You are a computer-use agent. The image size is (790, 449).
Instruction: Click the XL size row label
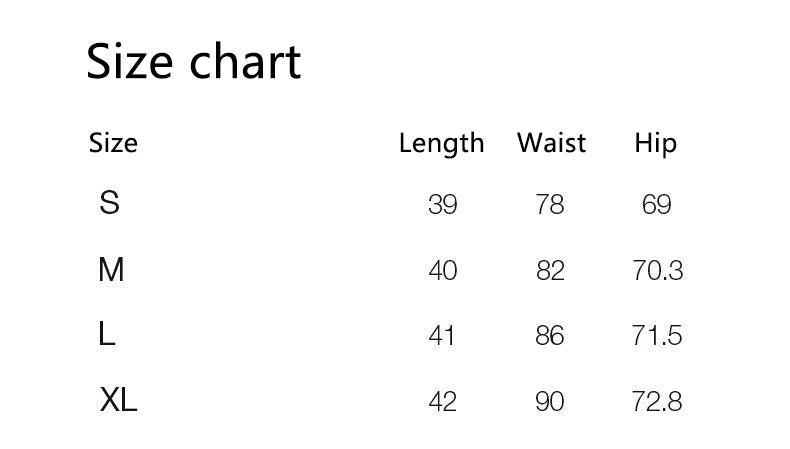(x=118, y=401)
